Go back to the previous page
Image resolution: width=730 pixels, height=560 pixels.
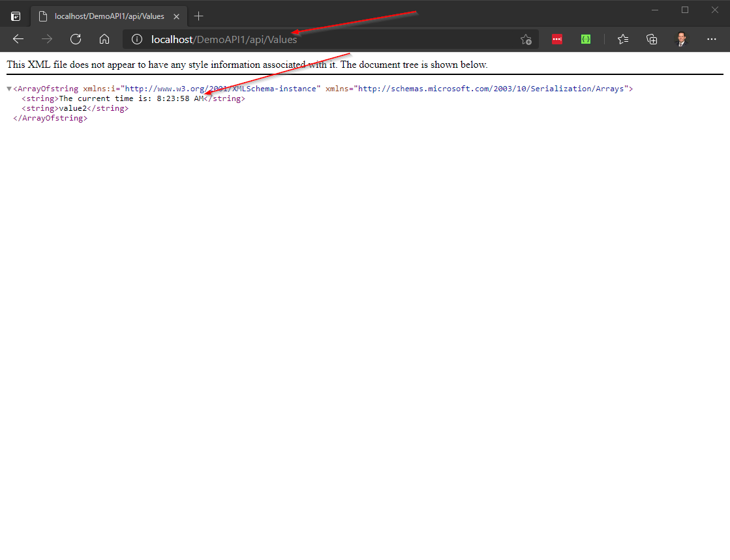(18, 39)
